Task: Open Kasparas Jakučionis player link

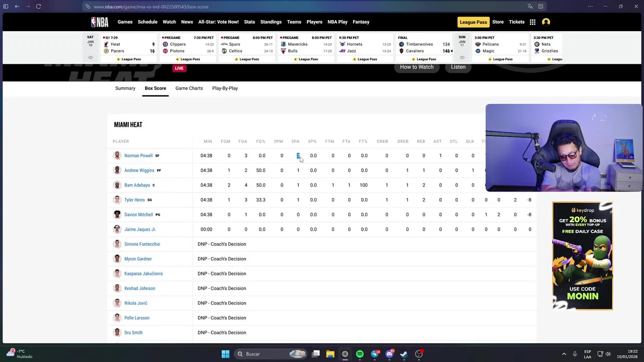Action: point(143,274)
